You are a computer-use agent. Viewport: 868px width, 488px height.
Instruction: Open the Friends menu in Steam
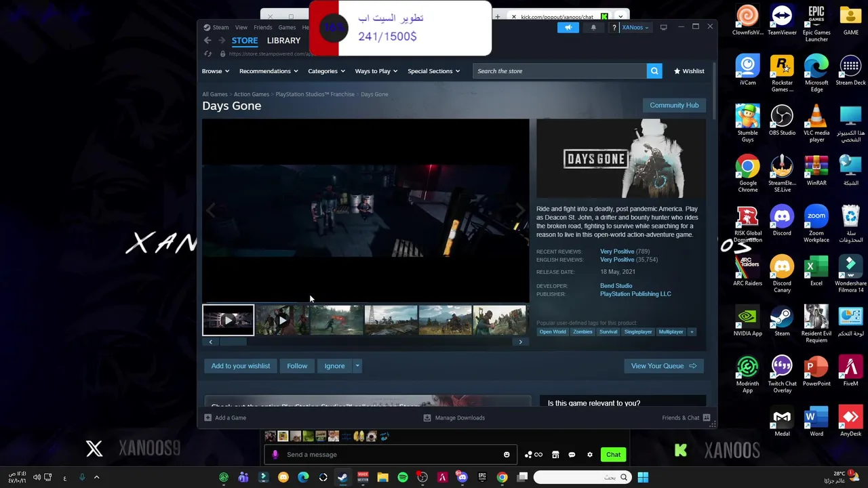(263, 27)
